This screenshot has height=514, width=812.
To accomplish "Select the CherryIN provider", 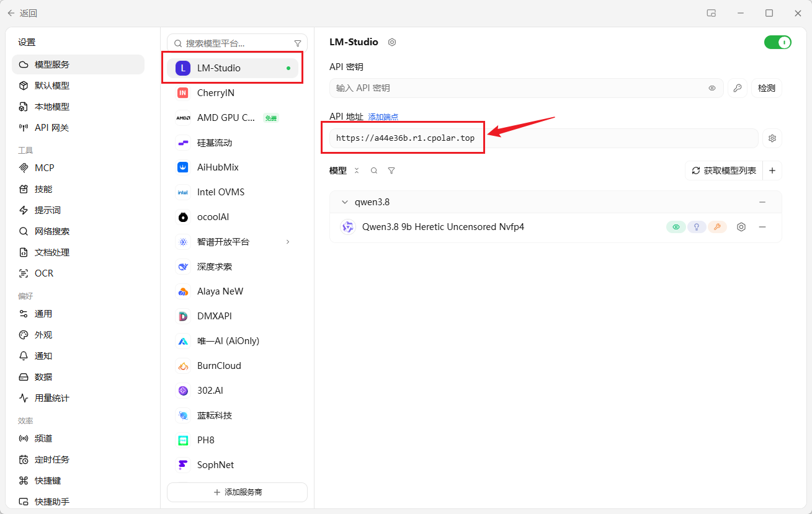I will [x=233, y=93].
